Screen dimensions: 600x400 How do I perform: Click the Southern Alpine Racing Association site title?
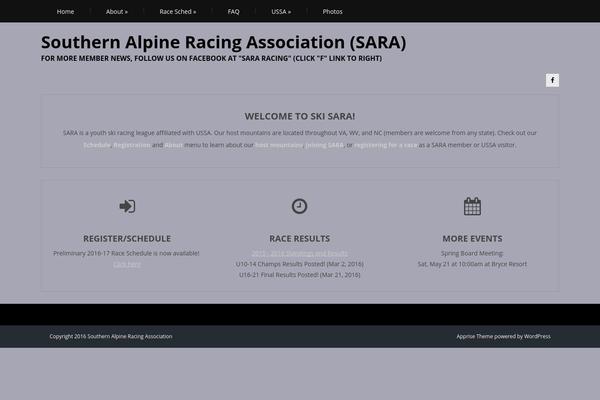tap(223, 42)
